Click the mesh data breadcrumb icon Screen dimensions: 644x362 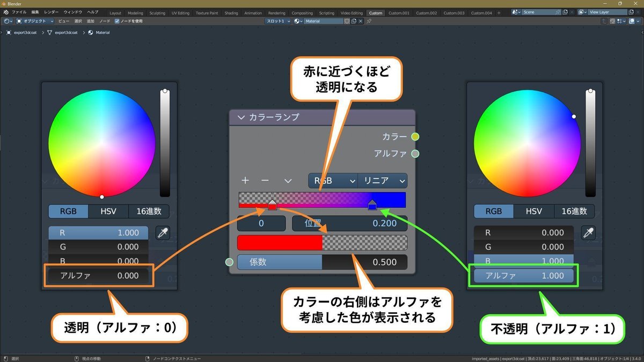tap(50, 32)
